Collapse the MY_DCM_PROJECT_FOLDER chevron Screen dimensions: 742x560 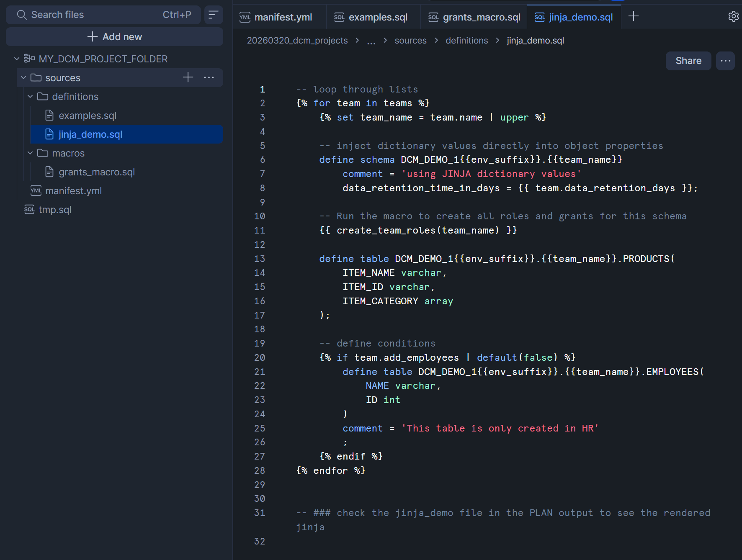[17, 59]
